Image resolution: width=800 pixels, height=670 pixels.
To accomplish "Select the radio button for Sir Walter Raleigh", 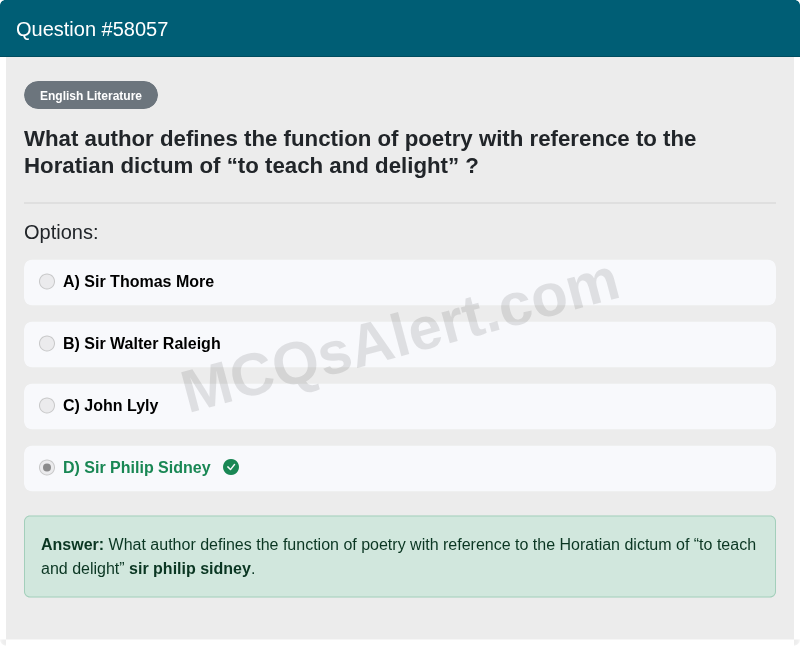I will (47, 343).
